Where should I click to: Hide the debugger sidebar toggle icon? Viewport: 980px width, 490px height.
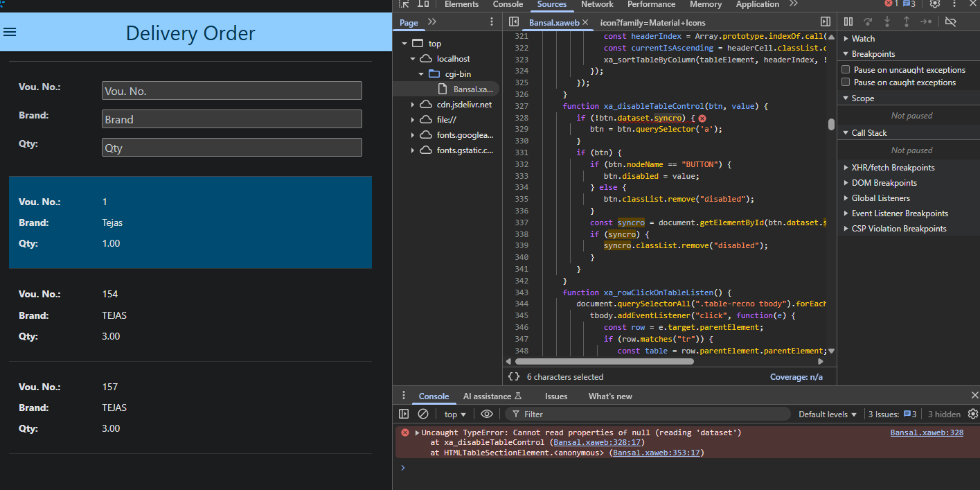tap(826, 22)
